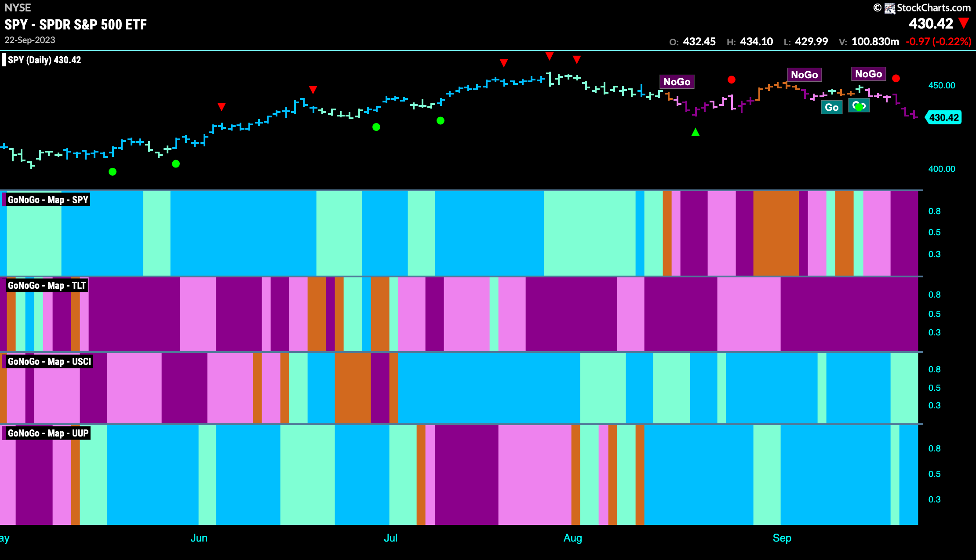This screenshot has height=560, width=976.
Task: Click the first teal Go label
Action: pos(832,107)
